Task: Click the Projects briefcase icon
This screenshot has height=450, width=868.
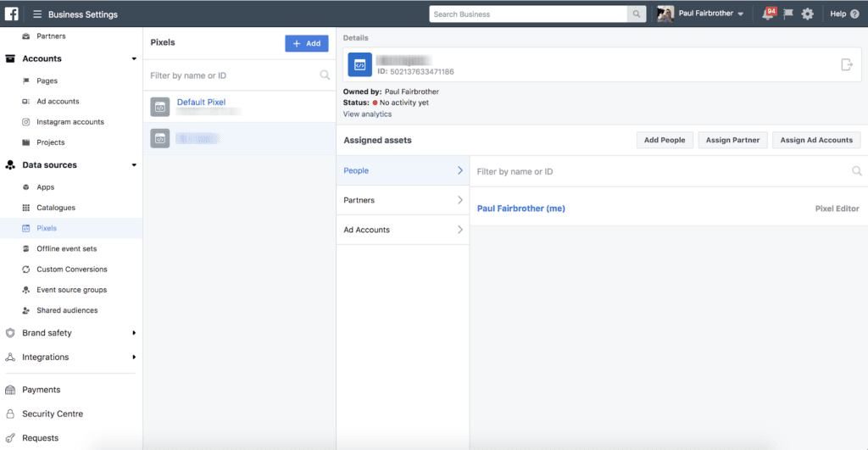Action: coord(25,142)
